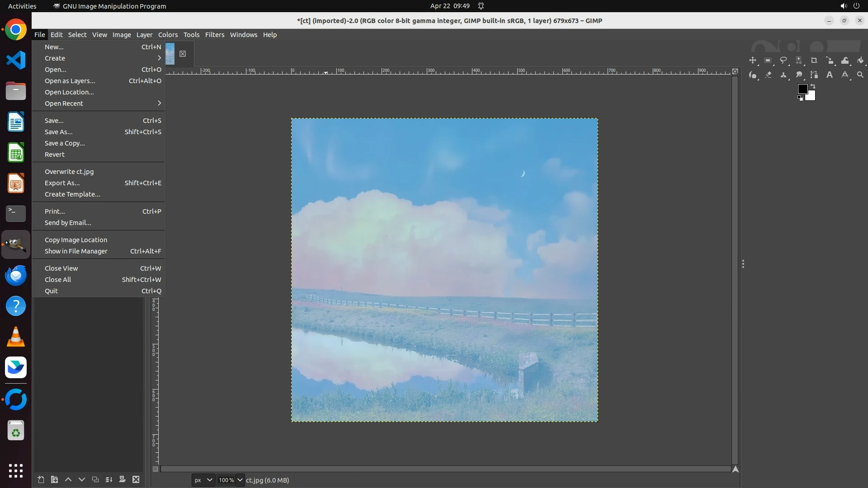
Task: Open the px unit dropdown
Action: tap(203, 480)
